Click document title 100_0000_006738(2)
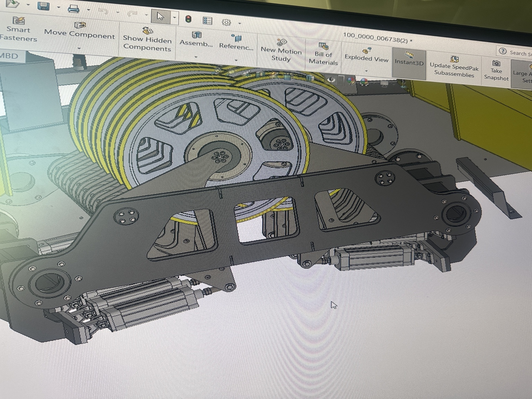Viewport: 532px width, 399px height. [377, 38]
